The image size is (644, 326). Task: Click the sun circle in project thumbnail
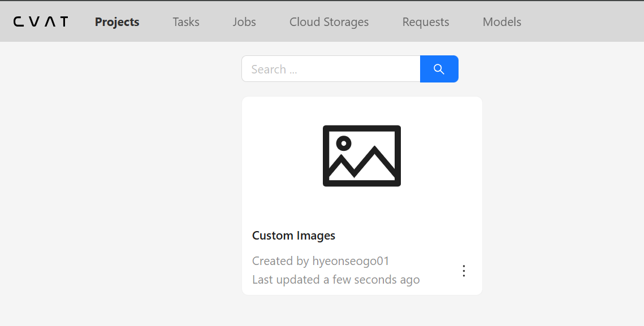coord(343,144)
